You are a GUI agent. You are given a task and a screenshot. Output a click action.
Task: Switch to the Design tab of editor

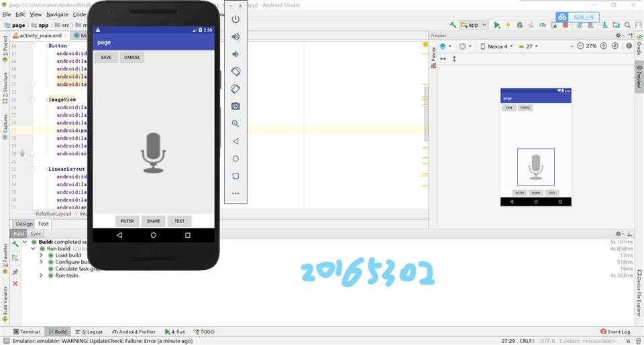tap(24, 224)
